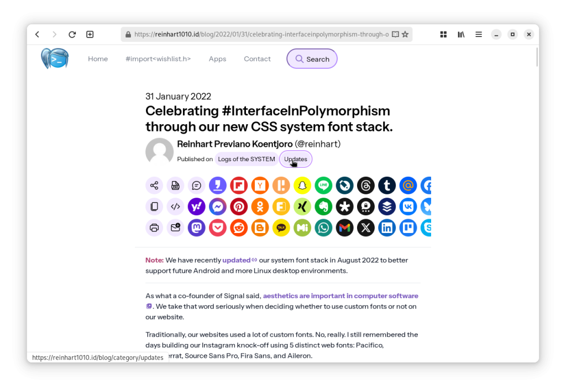Viewport: 566px width, 392px height.
Task: Bookmark this page with star icon
Action: tap(405, 34)
